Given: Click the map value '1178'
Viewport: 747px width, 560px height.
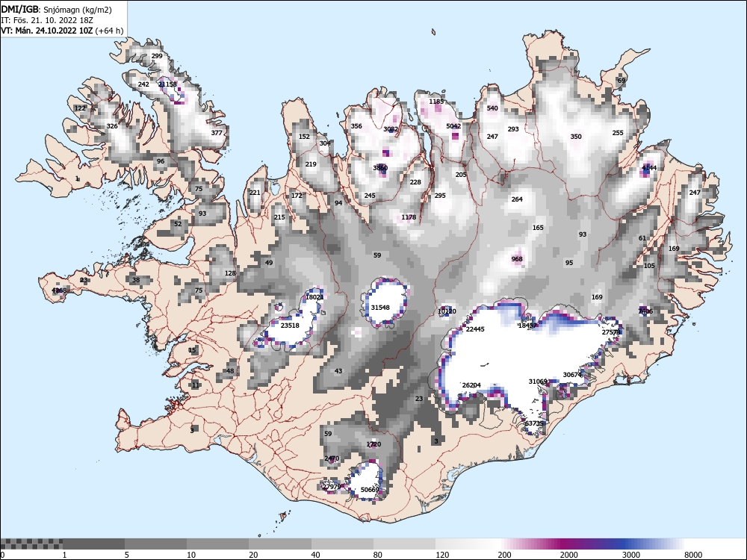Looking at the screenshot, I should tap(409, 217).
